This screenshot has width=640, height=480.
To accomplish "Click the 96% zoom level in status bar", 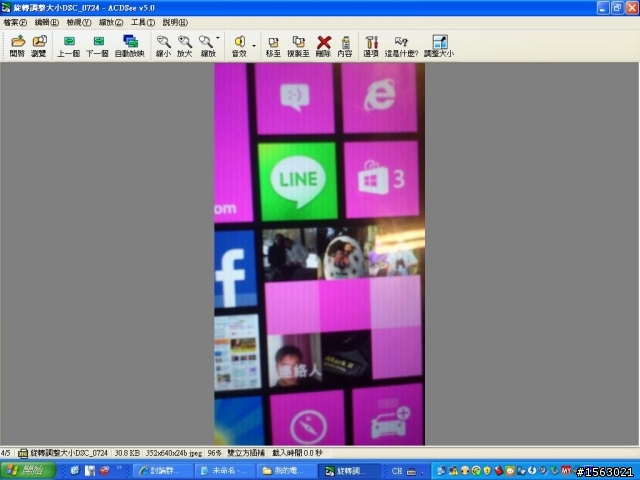I will tap(214, 453).
